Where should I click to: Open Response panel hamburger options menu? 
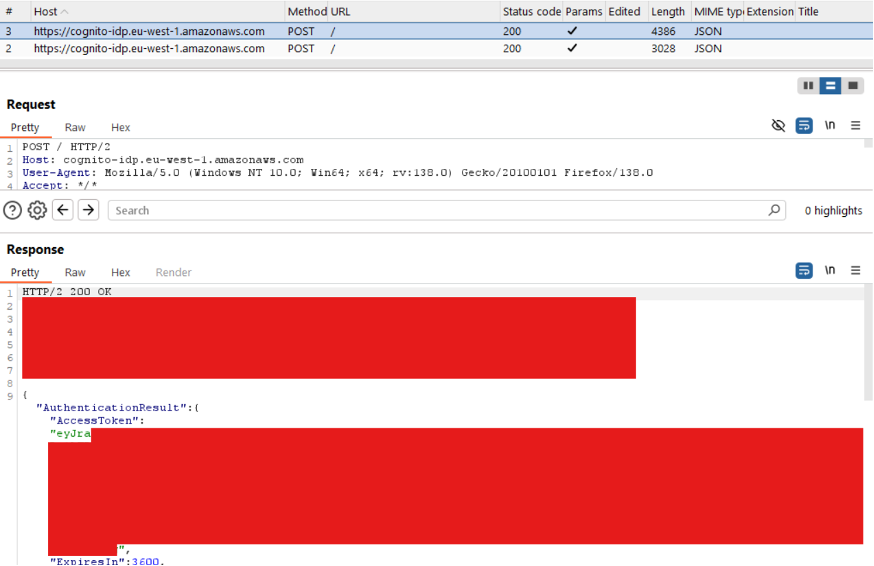tap(856, 270)
